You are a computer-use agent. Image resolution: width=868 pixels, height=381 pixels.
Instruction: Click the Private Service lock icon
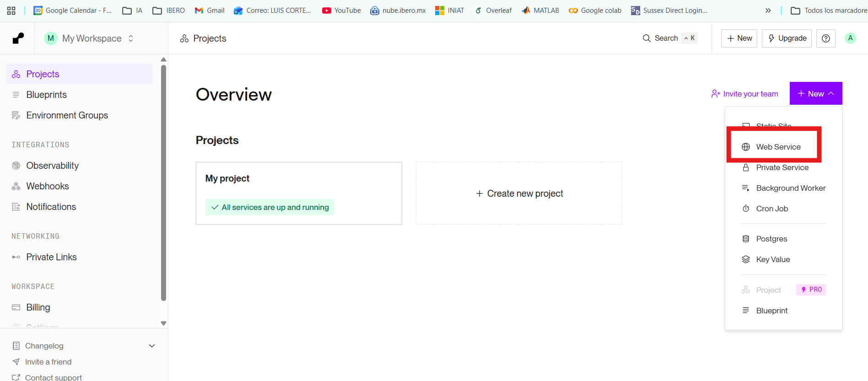[746, 167]
